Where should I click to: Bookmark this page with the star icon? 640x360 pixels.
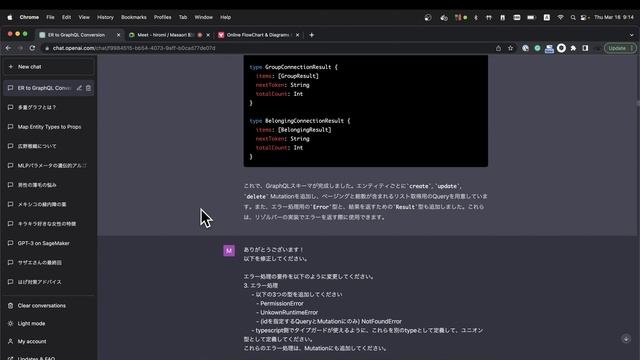click(x=511, y=48)
